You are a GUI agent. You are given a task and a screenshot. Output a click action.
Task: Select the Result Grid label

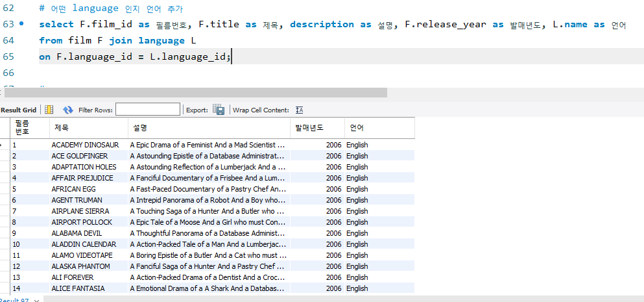click(18, 110)
